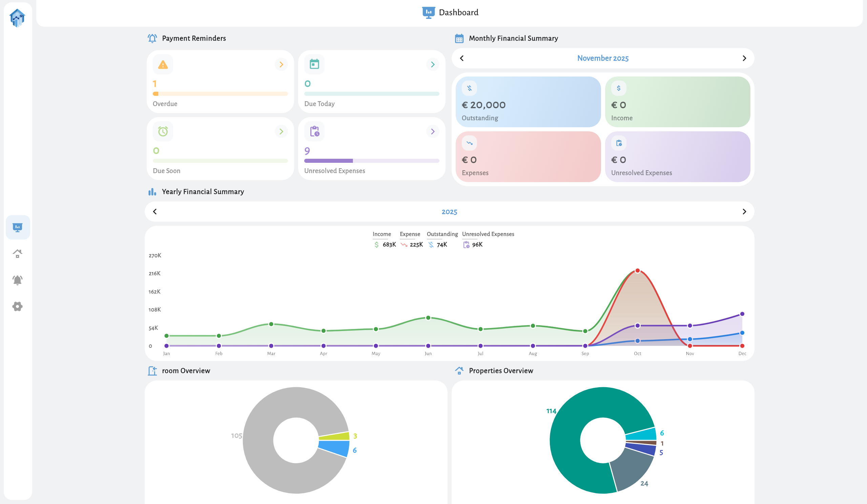Open the Dashboard from the sidebar
The height and width of the screenshot is (504, 867).
tap(18, 227)
